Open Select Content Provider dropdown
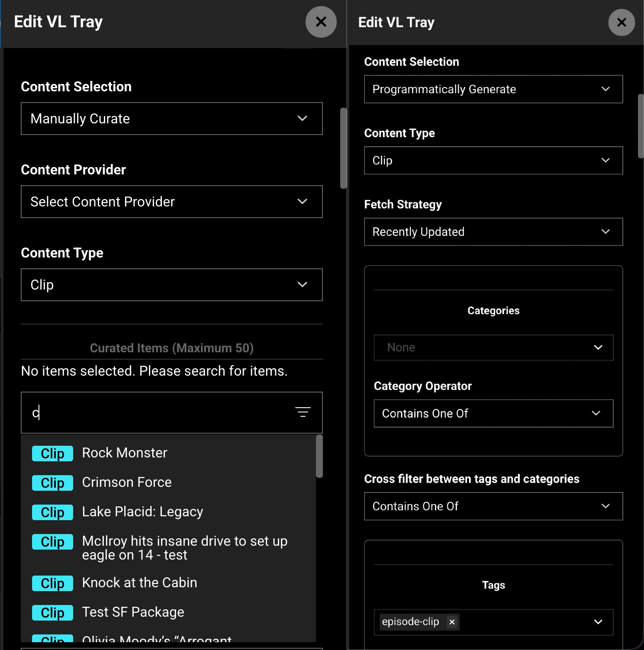Viewport: 644px width, 650px height. tap(172, 202)
